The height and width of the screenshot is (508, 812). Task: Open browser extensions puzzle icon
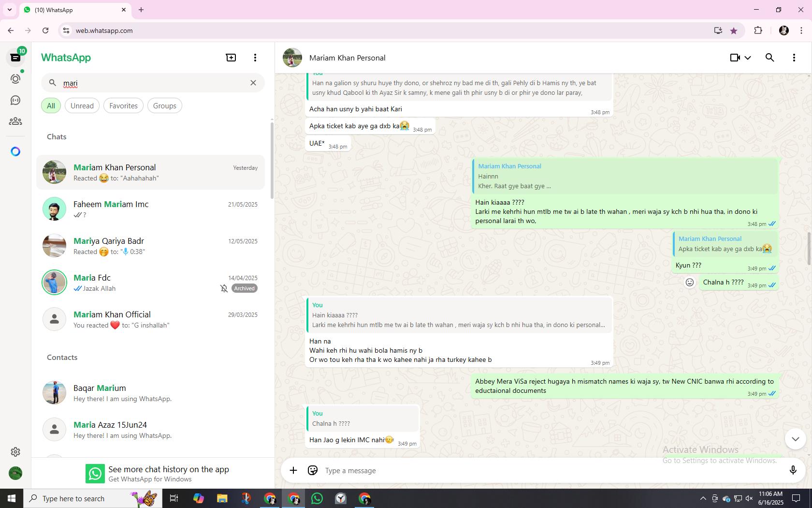click(758, 30)
